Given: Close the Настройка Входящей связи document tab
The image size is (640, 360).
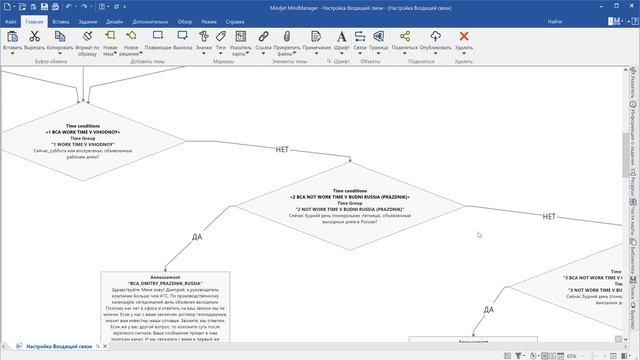Looking at the screenshot, I should click(105, 346).
